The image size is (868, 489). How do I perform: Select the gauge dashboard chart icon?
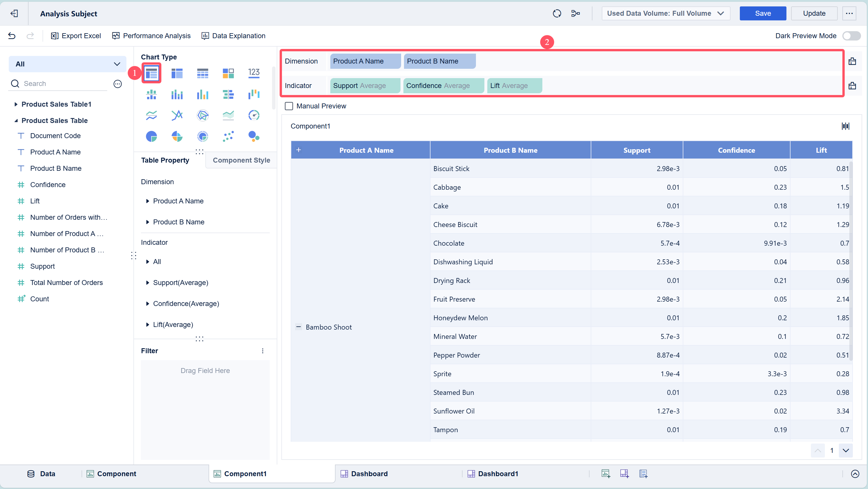(253, 115)
